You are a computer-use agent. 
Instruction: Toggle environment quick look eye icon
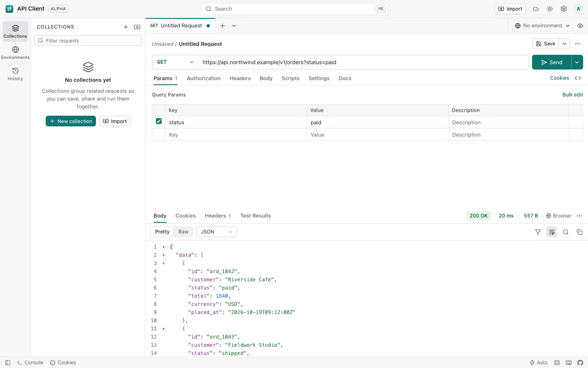(580, 26)
